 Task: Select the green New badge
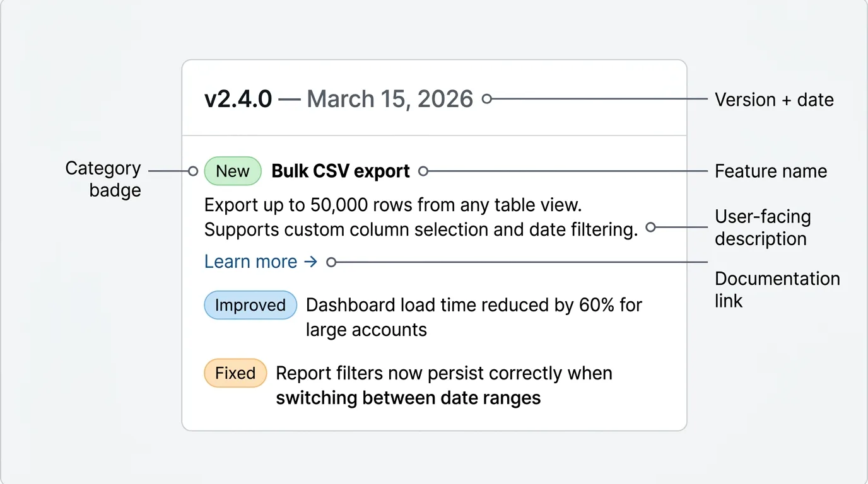[x=233, y=171]
